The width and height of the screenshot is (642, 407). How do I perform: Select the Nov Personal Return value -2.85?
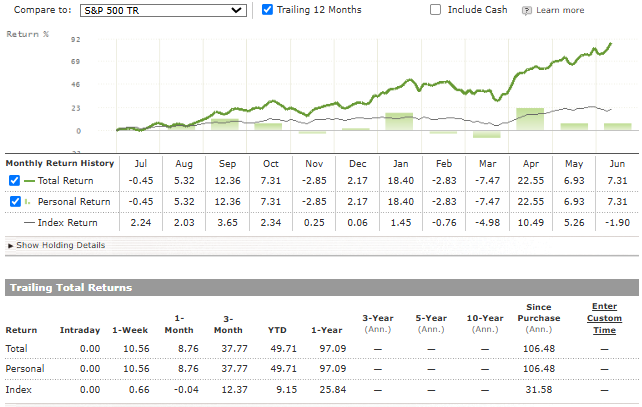pyautogui.click(x=314, y=201)
